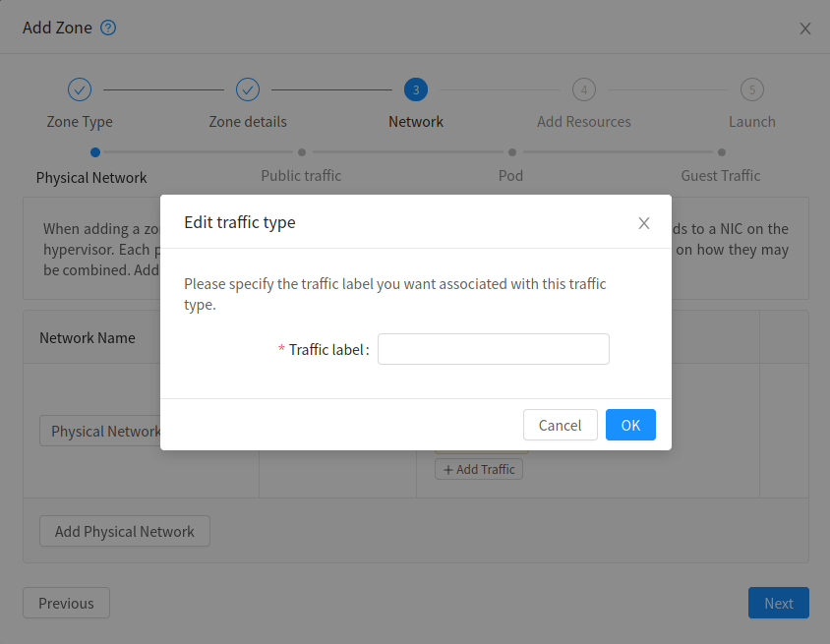
Task: Click the Previous navigation button
Action: [x=66, y=603]
